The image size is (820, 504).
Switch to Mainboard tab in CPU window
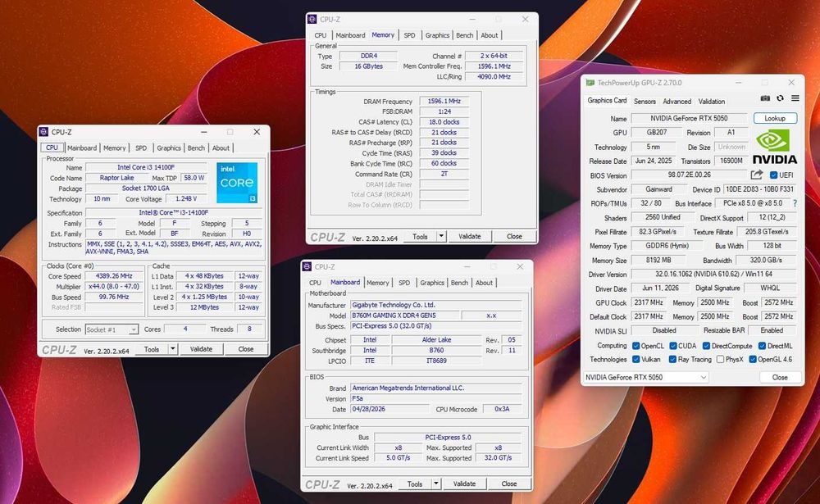(x=81, y=148)
